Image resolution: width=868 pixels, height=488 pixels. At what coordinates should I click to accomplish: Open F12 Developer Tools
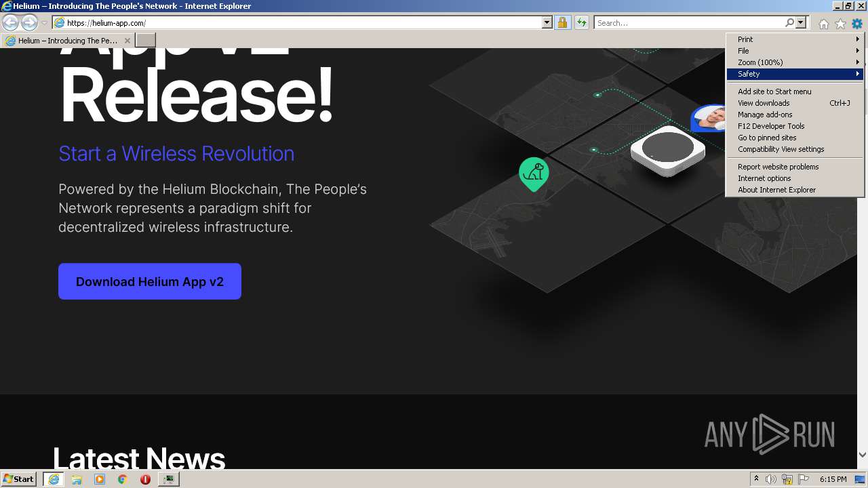click(x=795, y=126)
